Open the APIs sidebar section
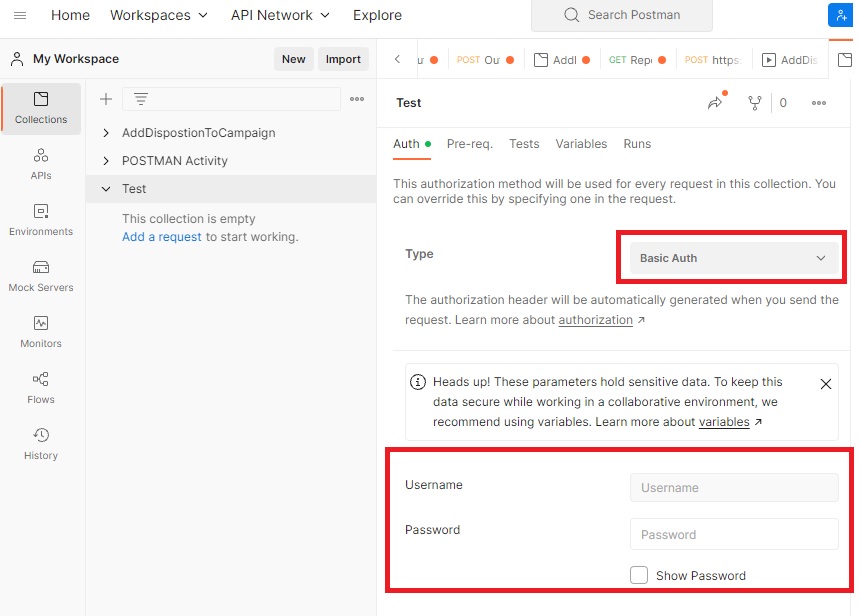 point(41,164)
